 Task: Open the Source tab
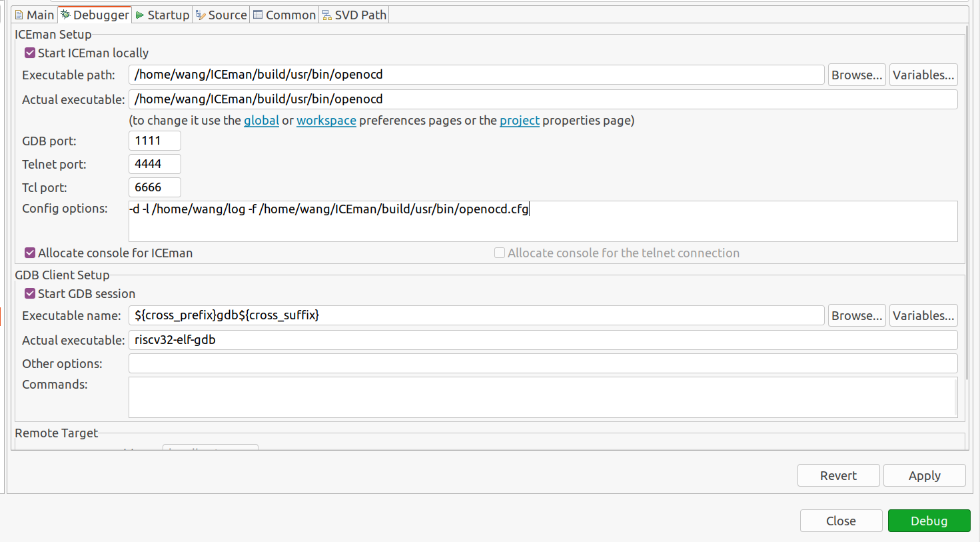(x=221, y=15)
